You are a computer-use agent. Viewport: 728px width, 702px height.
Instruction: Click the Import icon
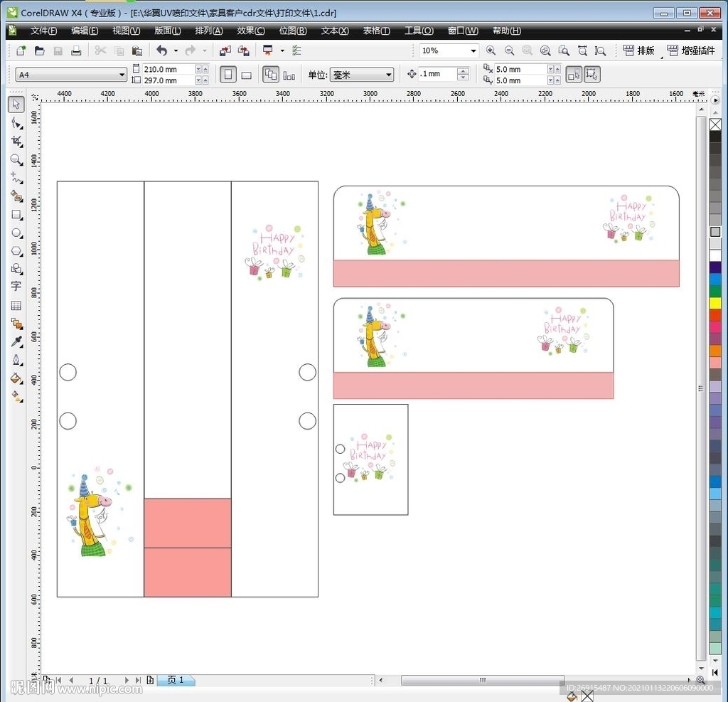(x=225, y=50)
